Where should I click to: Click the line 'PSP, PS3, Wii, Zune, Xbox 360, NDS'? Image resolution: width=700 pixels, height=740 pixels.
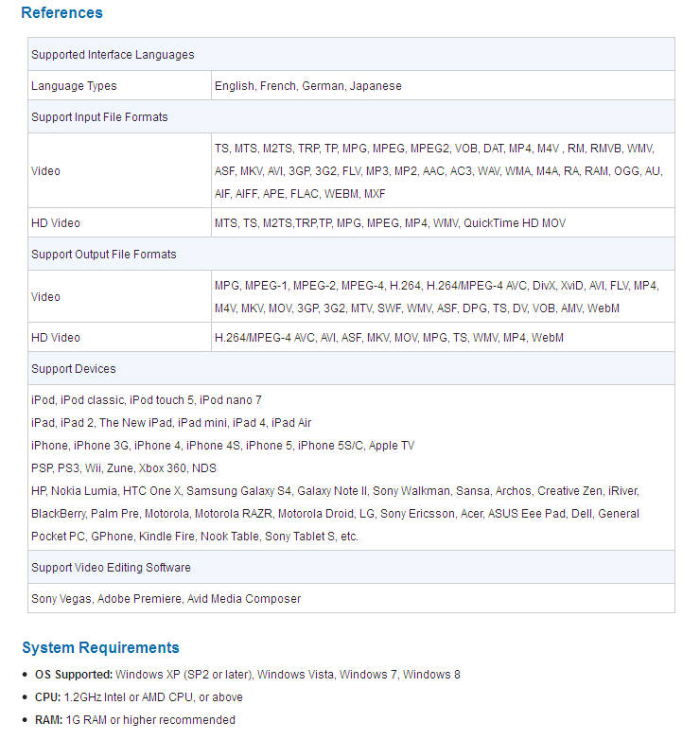point(124,467)
